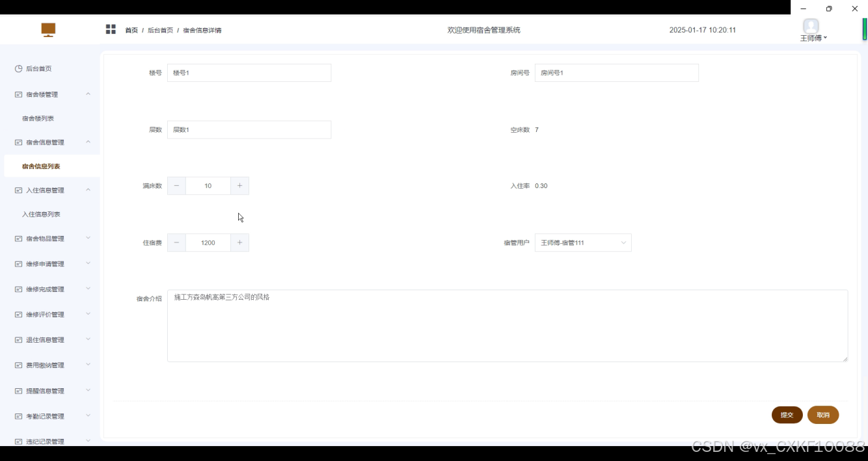Click the 空床数 value 7

(x=537, y=130)
